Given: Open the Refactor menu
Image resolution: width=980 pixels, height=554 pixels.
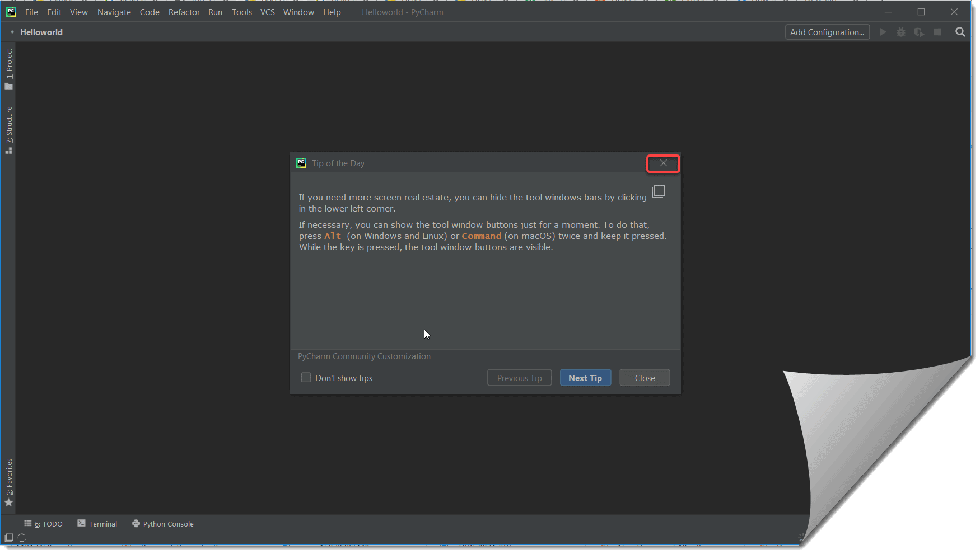Looking at the screenshot, I should pyautogui.click(x=184, y=12).
